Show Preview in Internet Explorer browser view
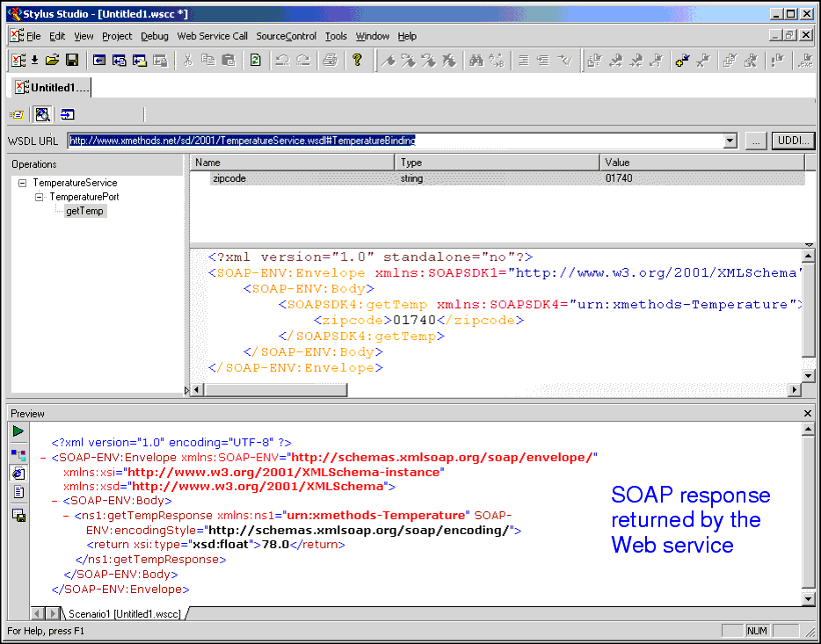Image resolution: width=821 pixels, height=644 pixels. click(x=18, y=473)
